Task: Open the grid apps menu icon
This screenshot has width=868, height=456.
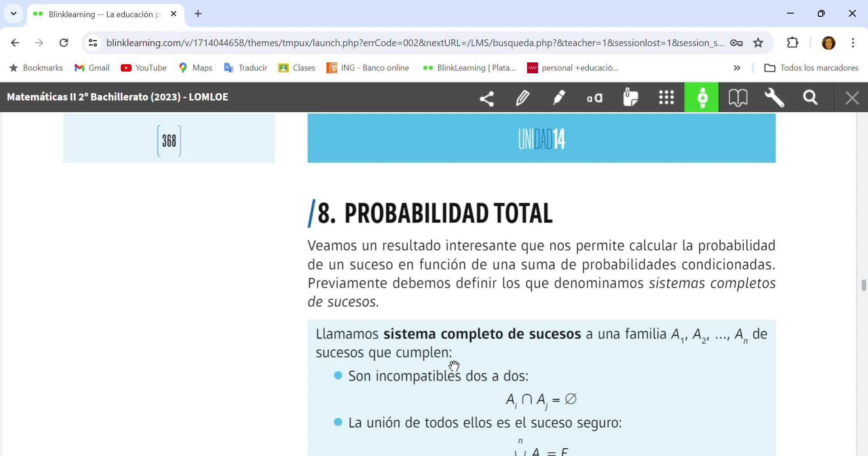Action: (666, 98)
